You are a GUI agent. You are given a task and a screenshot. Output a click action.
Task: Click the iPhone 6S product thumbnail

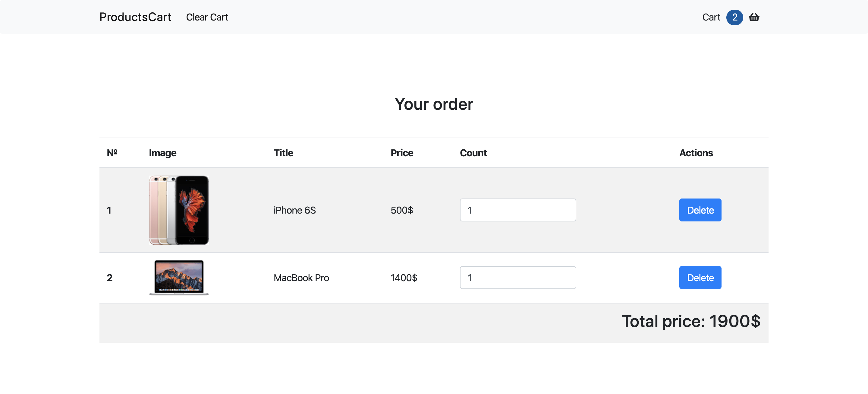tap(179, 209)
